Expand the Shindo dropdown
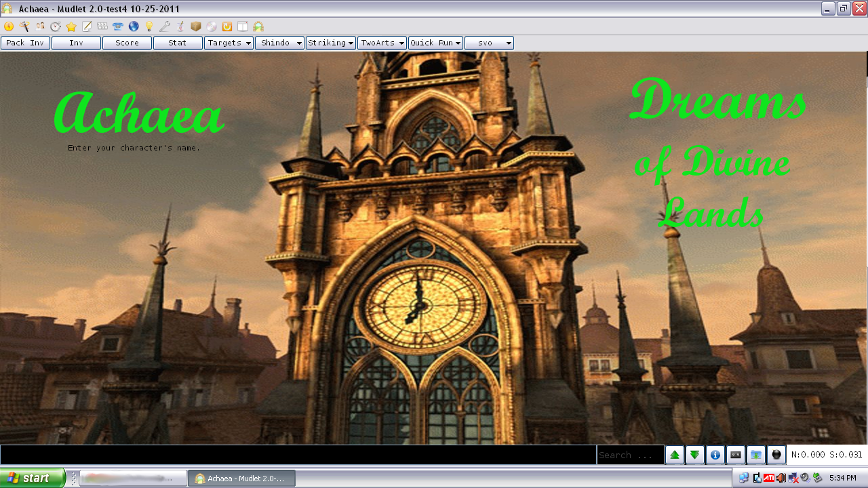This screenshot has width=868, height=488. click(x=280, y=43)
